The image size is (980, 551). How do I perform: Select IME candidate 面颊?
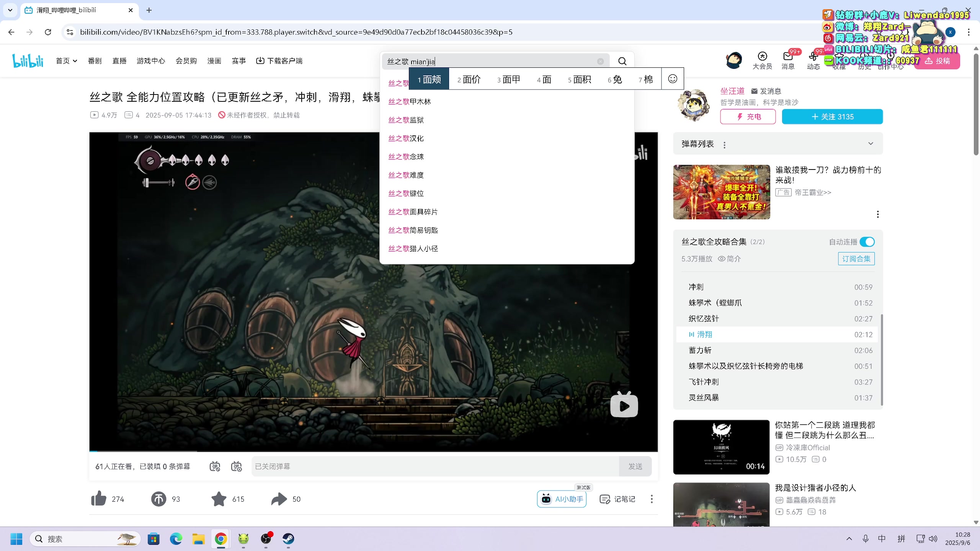point(429,79)
